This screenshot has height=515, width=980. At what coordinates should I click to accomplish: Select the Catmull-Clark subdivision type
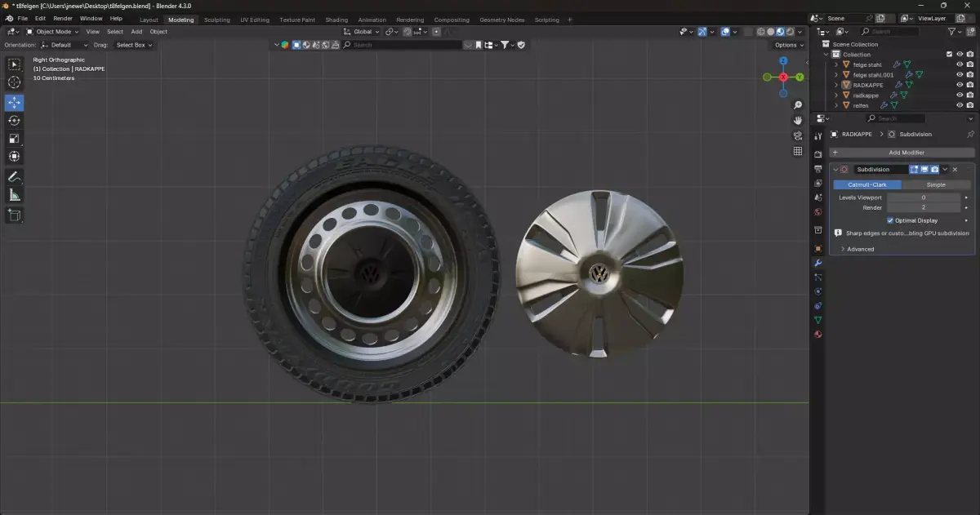click(866, 184)
